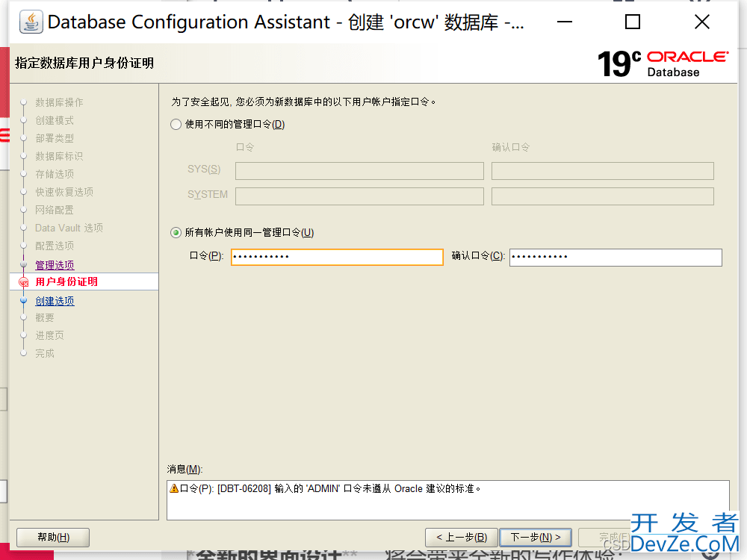Click the 部署类型 step in the sidebar
Image resolution: width=747 pixels, height=560 pixels.
(x=55, y=138)
